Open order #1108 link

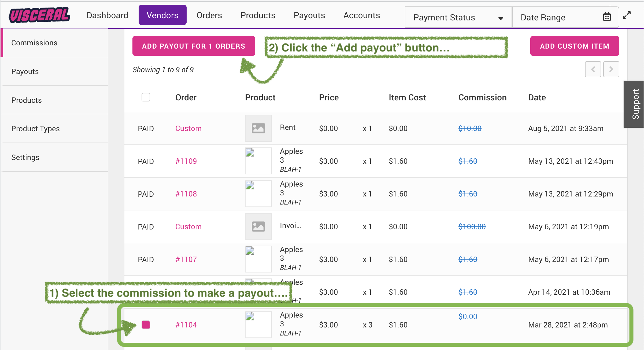point(186,194)
